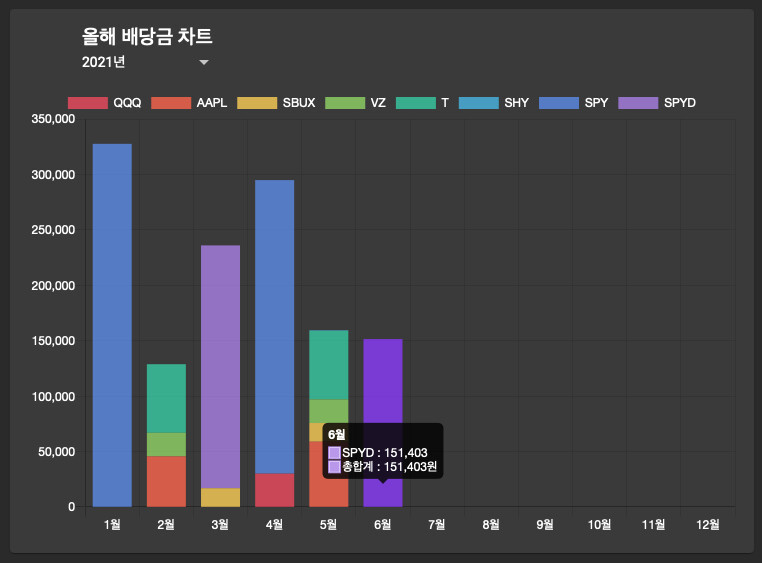Click February AAPL orange bar segment

pyautogui.click(x=166, y=481)
